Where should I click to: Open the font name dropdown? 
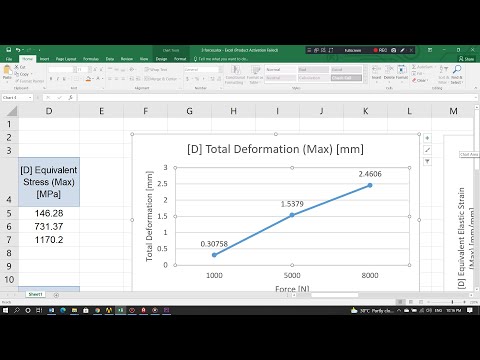coord(74,69)
